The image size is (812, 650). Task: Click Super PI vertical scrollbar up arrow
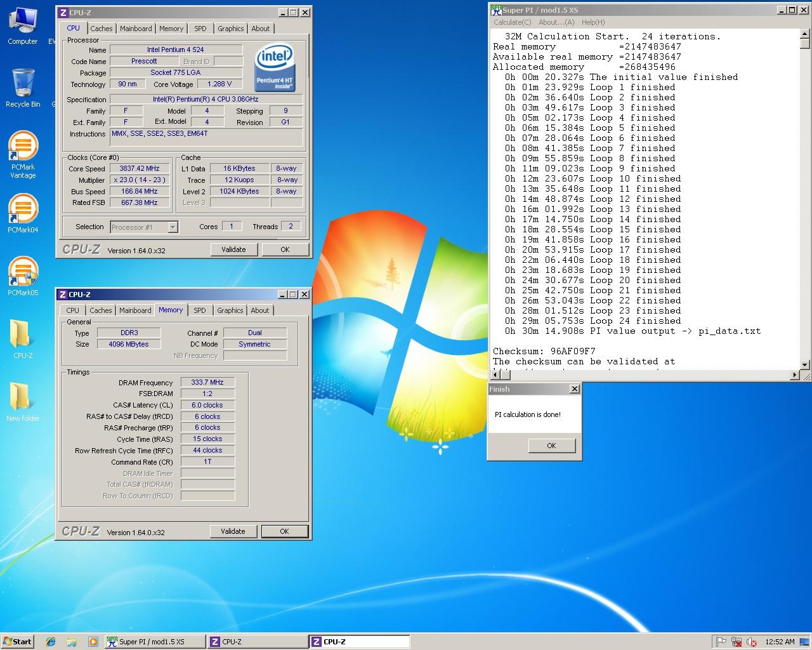click(805, 34)
